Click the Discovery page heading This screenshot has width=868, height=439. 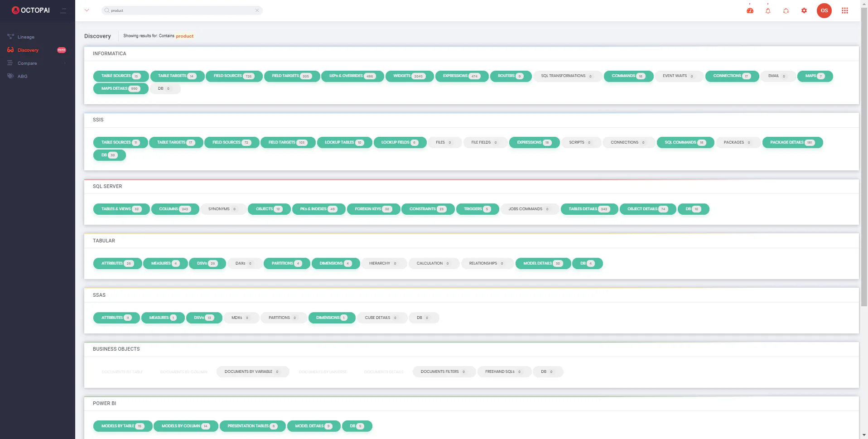[x=97, y=36]
